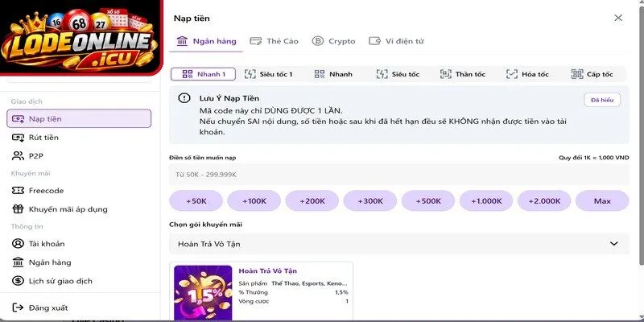The height and width of the screenshot is (322, 644).
Task: Open the P2P sidebar item
Action: [x=79, y=155]
